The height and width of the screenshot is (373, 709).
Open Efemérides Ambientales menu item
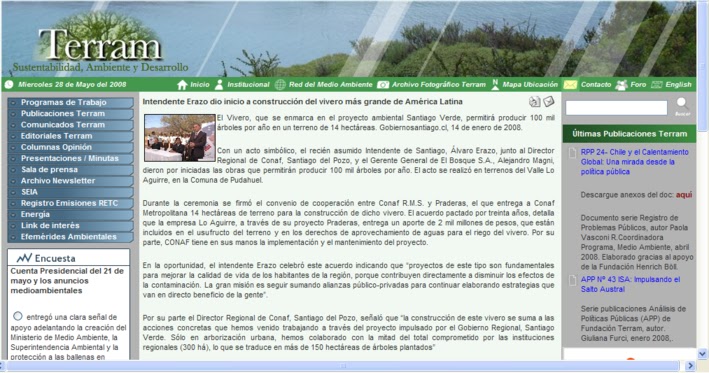click(x=71, y=237)
